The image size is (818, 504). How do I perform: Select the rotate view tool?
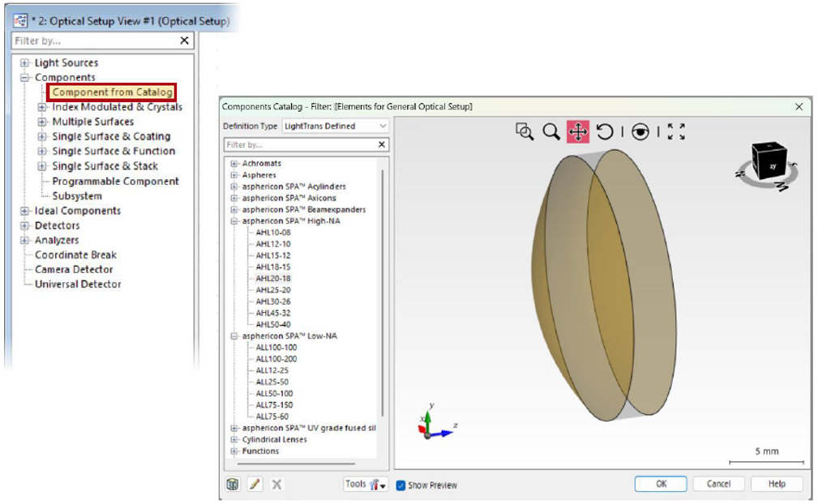[x=605, y=131]
